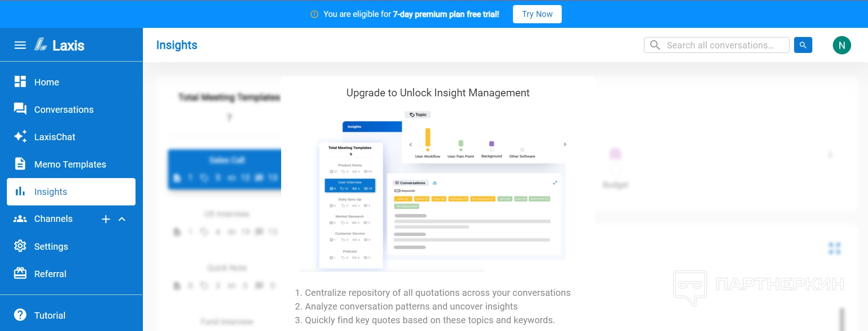Click the Try Now button

point(537,14)
